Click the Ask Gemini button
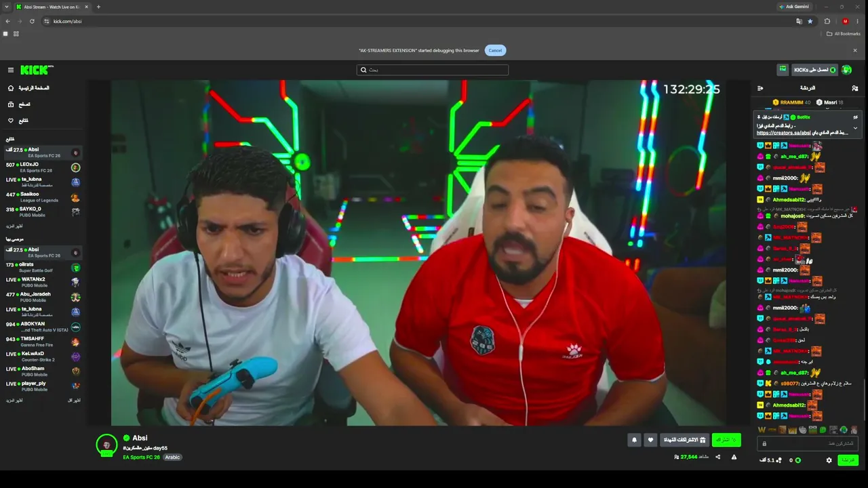 point(794,7)
